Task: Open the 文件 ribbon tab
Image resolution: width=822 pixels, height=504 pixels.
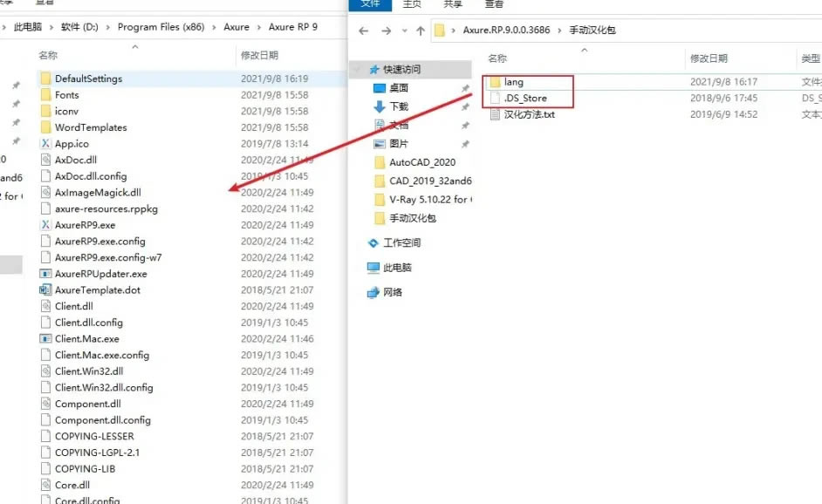Action: 370,4
